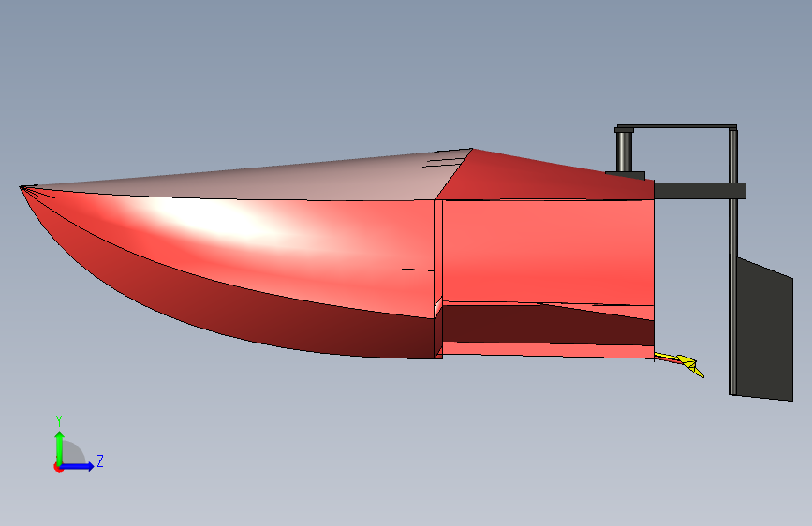812x526 pixels.
Task: Select the thin vertical rudder shaft
Action: point(733,261)
